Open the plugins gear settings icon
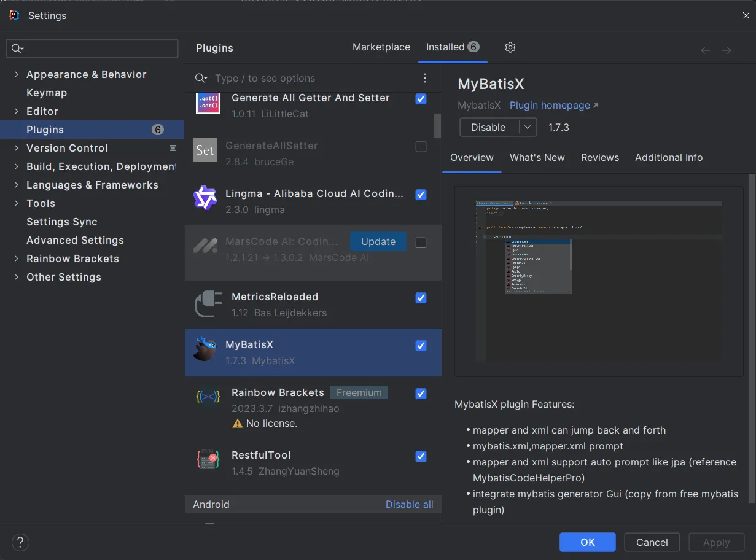The height and width of the screenshot is (560, 756). pos(510,47)
